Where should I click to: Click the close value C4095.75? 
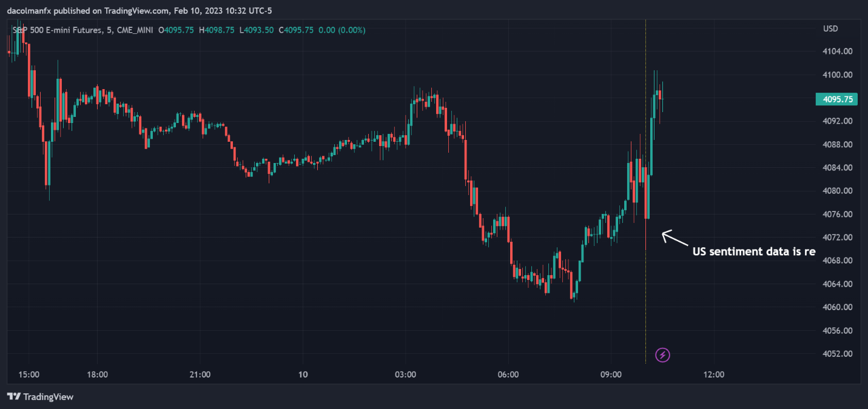pyautogui.click(x=296, y=30)
